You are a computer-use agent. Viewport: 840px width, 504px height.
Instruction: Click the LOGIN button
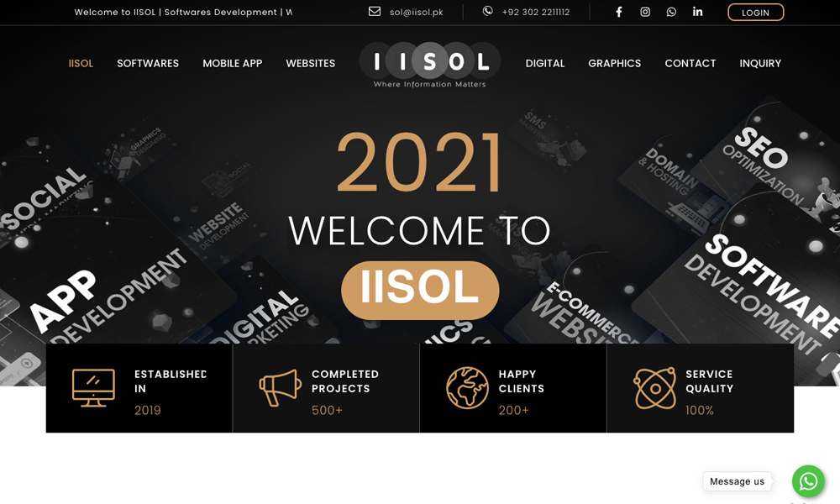[x=755, y=13]
